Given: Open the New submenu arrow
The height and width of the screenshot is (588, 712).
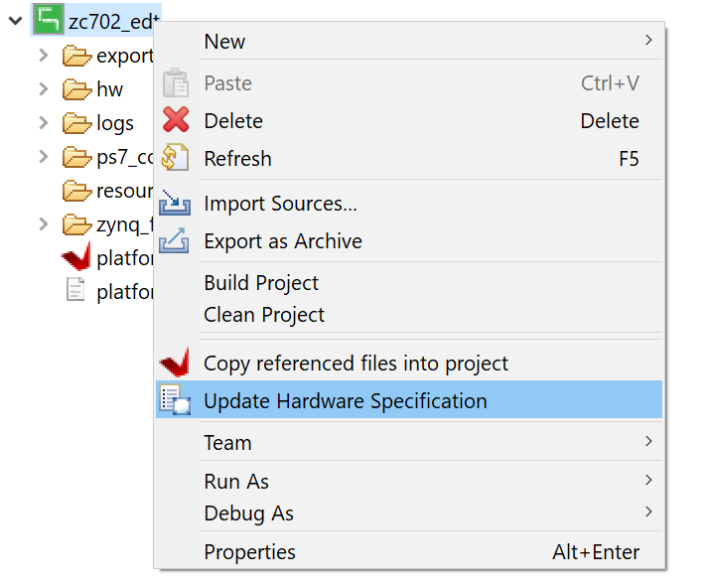Looking at the screenshot, I should pos(648,40).
